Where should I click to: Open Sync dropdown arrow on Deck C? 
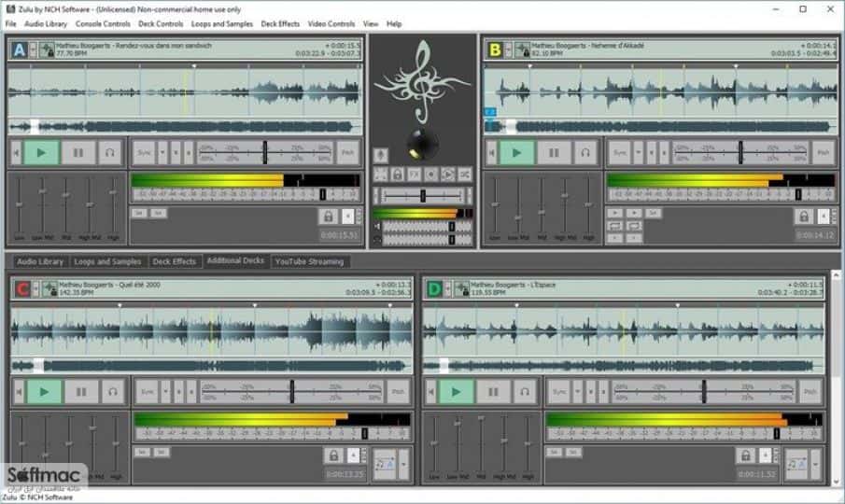165,392
